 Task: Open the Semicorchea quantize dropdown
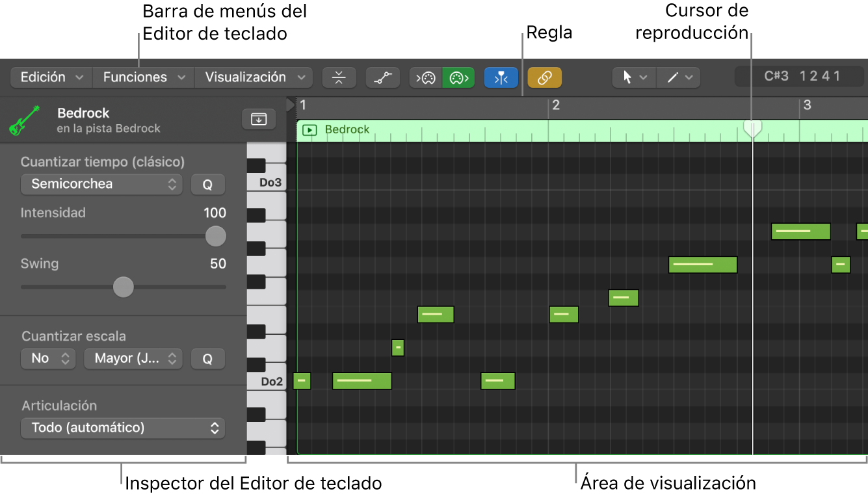click(x=101, y=184)
